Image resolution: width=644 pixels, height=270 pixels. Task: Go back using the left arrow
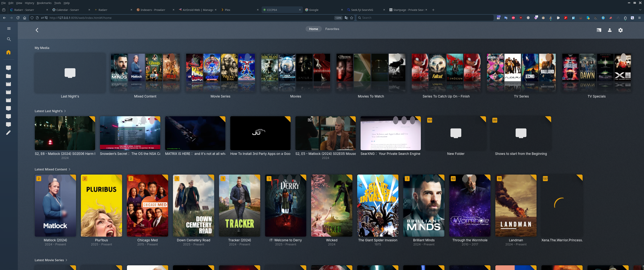coord(37,30)
